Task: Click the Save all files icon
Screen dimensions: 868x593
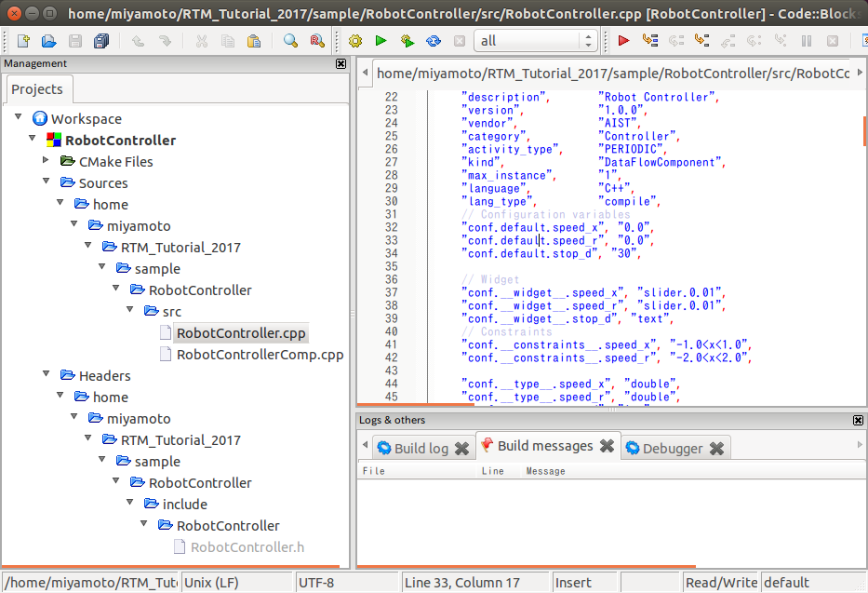Action: pyautogui.click(x=101, y=41)
